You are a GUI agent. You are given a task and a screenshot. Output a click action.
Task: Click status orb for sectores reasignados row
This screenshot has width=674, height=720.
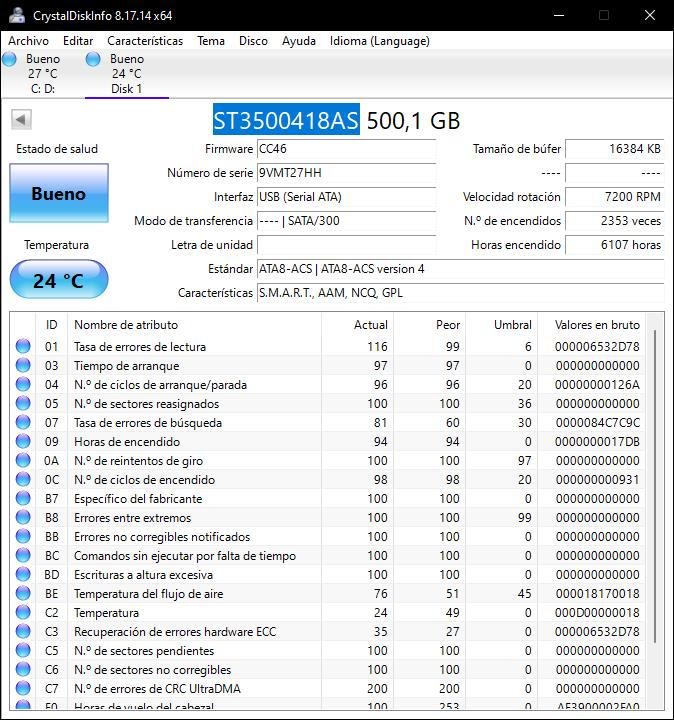(23, 404)
